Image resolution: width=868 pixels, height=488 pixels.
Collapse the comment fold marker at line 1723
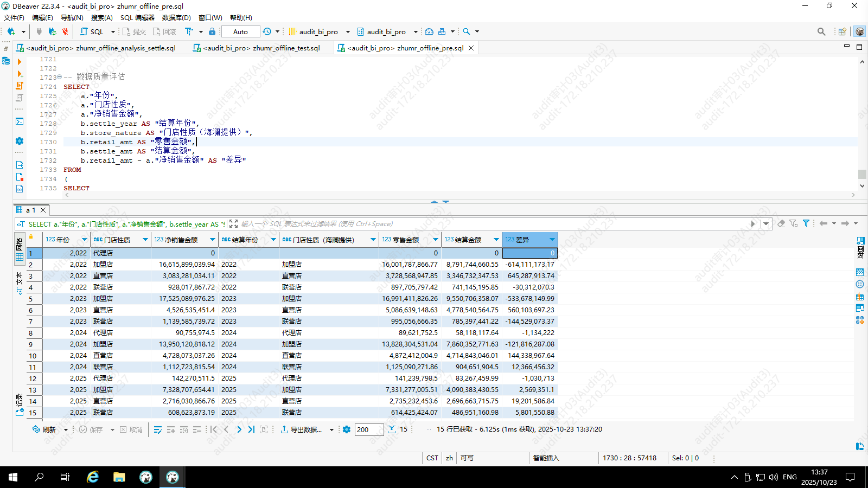click(x=59, y=77)
